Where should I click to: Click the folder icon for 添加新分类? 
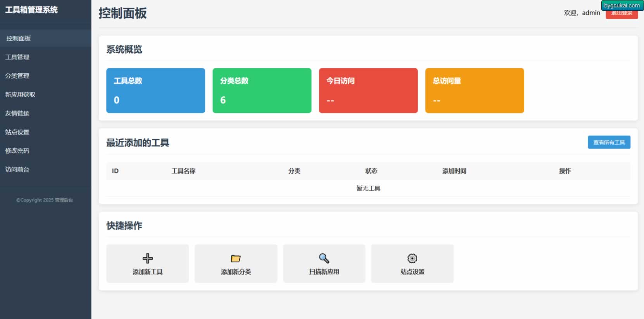tap(236, 258)
